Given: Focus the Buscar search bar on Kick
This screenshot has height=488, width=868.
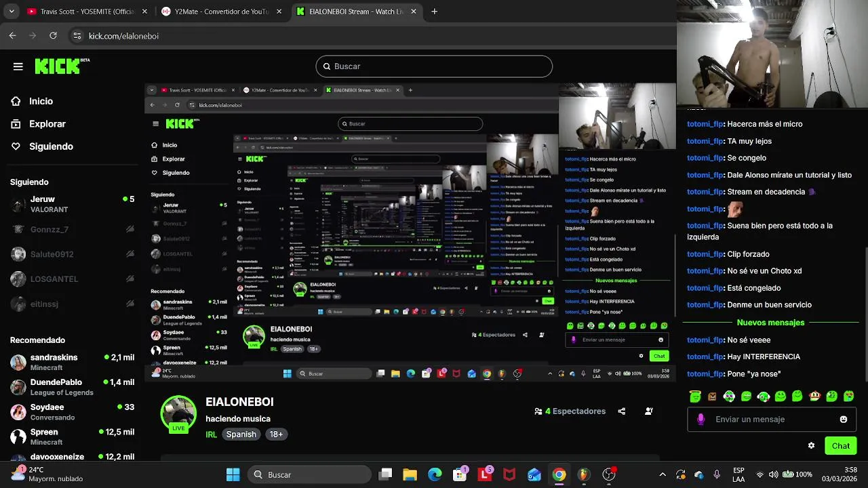Looking at the screenshot, I should [x=434, y=66].
